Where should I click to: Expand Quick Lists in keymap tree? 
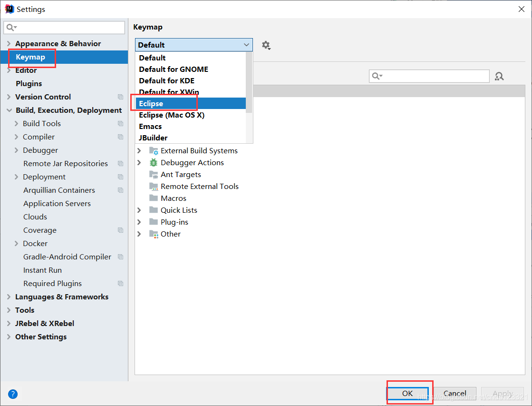click(x=139, y=210)
